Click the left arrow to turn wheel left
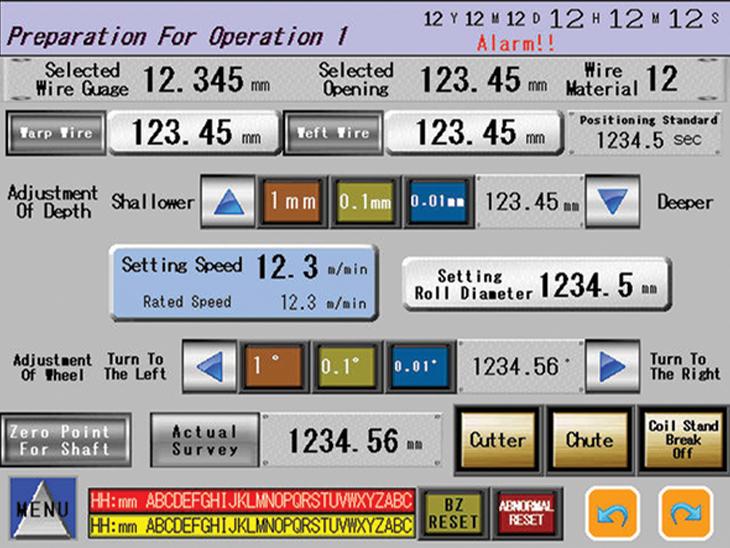Image resolution: width=730 pixels, height=548 pixels. click(x=210, y=367)
